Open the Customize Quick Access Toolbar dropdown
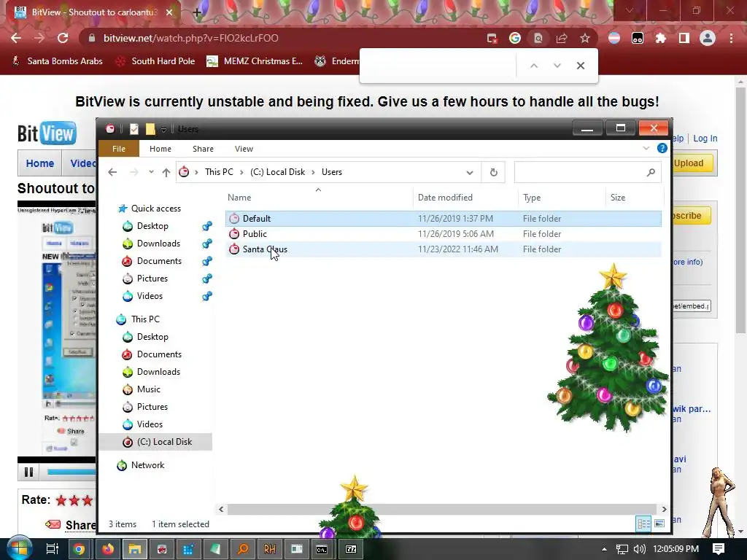 [x=163, y=130]
